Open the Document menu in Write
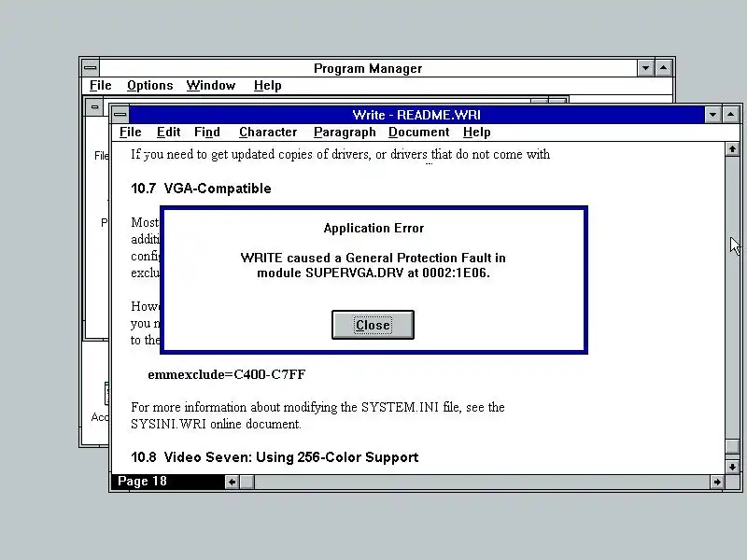Screen dimensions: 747x560 (418, 132)
